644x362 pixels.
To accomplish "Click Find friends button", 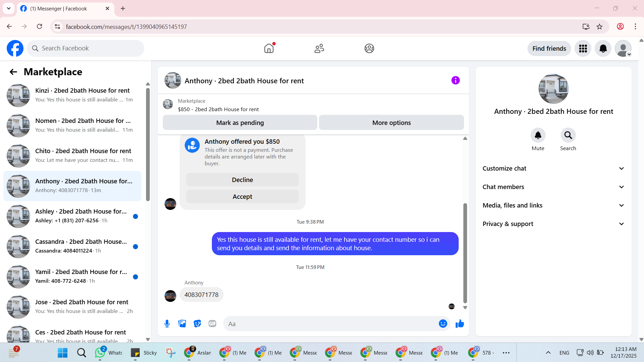I will pyautogui.click(x=549, y=48).
